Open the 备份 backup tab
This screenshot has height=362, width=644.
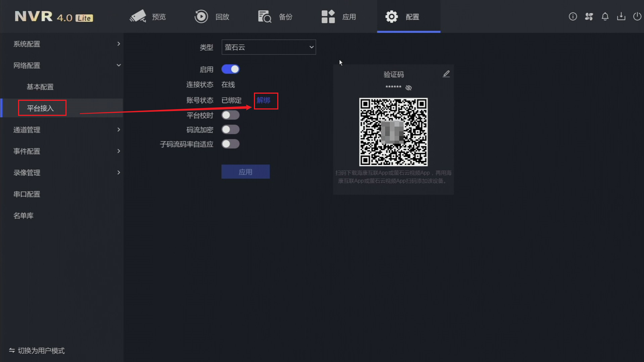tap(275, 17)
